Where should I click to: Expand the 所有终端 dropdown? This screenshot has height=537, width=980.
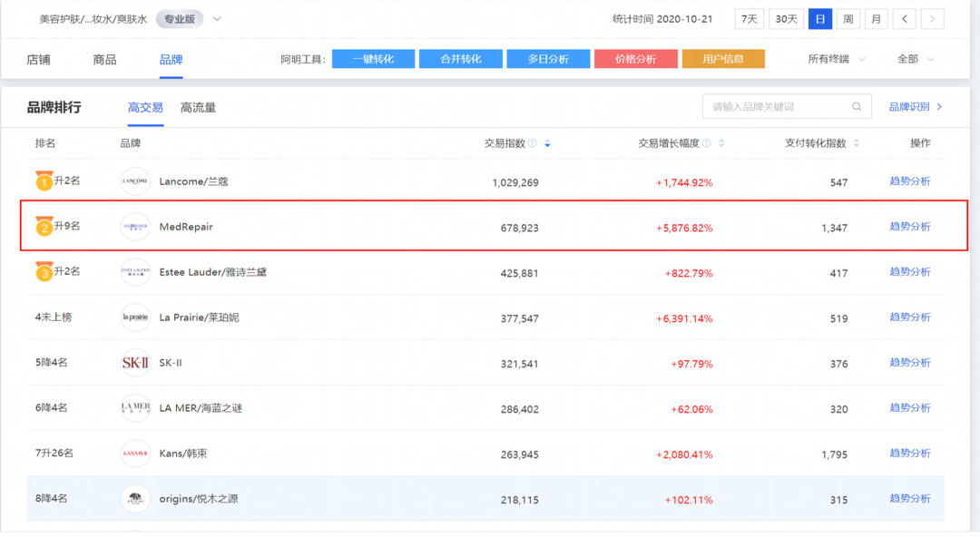(x=836, y=59)
